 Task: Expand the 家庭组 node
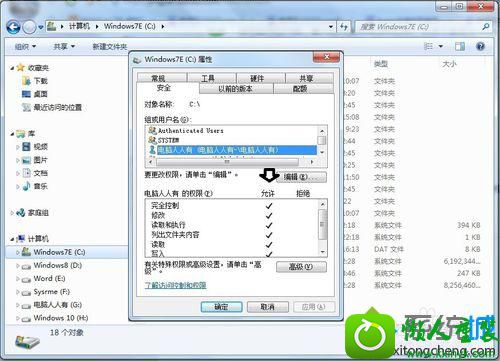pyautogui.click(x=12, y=213)
